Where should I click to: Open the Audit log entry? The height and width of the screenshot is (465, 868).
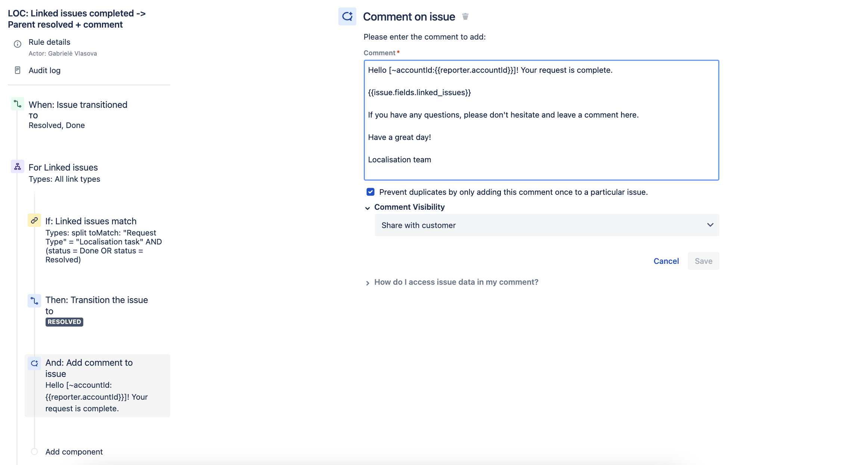click(44, 71)
